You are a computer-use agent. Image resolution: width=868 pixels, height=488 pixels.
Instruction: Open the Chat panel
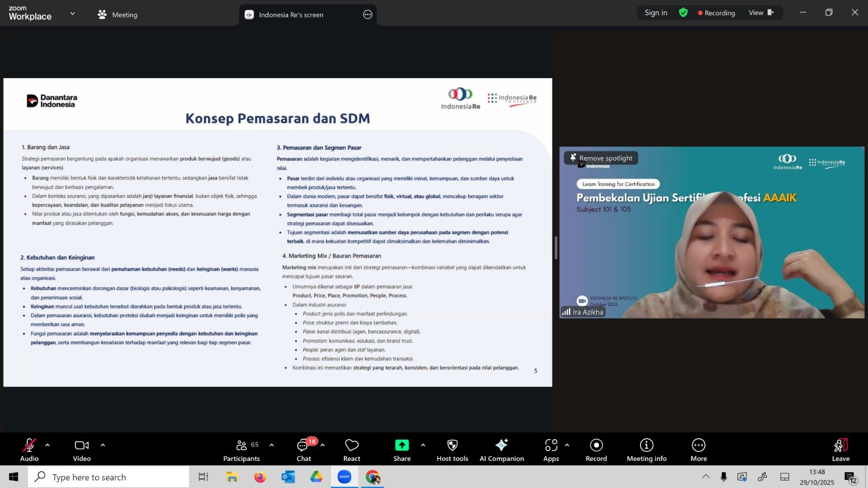click(x=304, y=450)
